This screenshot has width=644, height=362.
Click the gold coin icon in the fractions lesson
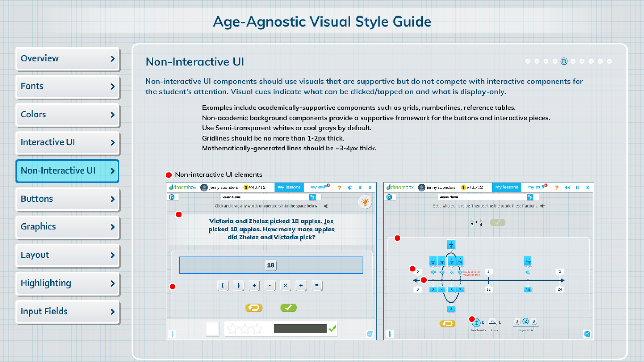pos(463,187)
